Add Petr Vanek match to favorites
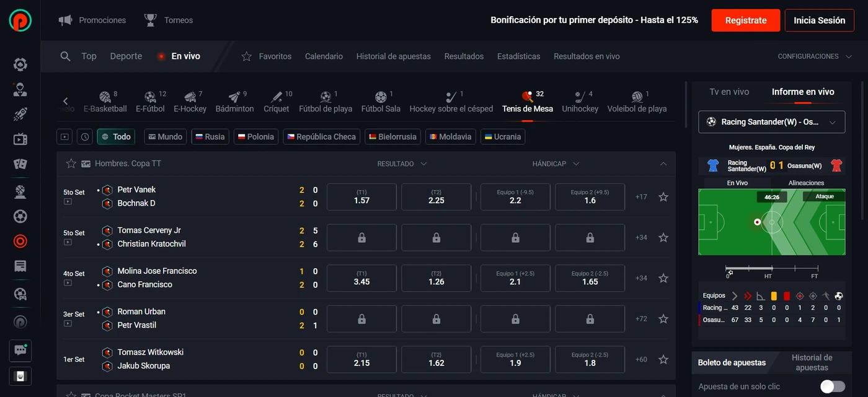868x397 pixels. 663,197
